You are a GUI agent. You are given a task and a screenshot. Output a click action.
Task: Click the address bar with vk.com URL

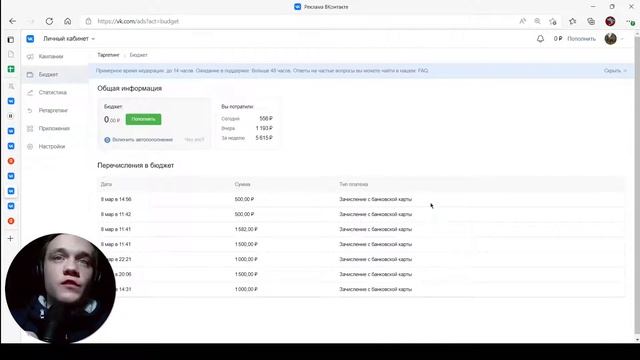click(138, 21)
